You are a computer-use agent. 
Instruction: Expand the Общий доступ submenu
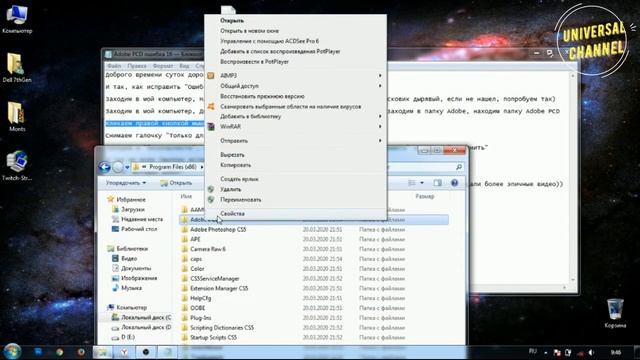tap(296, 86)
